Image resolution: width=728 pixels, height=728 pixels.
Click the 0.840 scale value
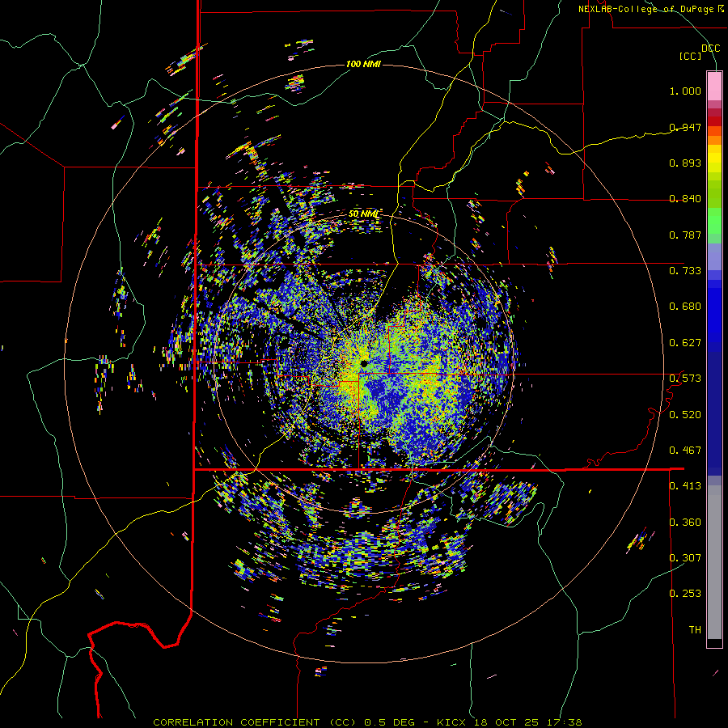point(685,199)
